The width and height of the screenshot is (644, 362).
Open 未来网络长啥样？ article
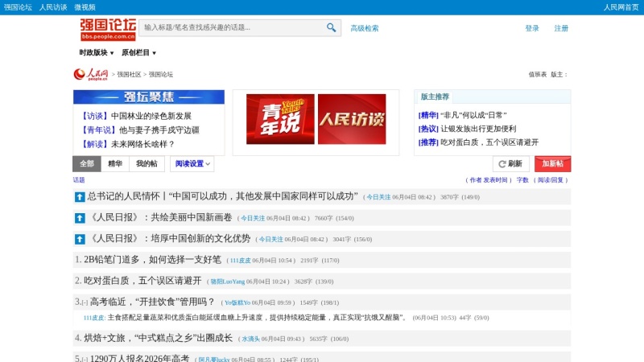point(143,144)
